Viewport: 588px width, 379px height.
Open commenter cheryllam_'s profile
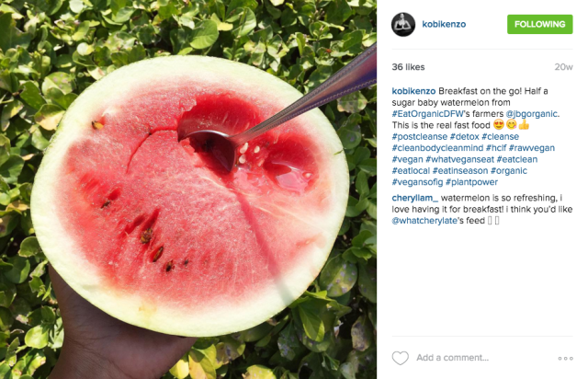[414, 198]
